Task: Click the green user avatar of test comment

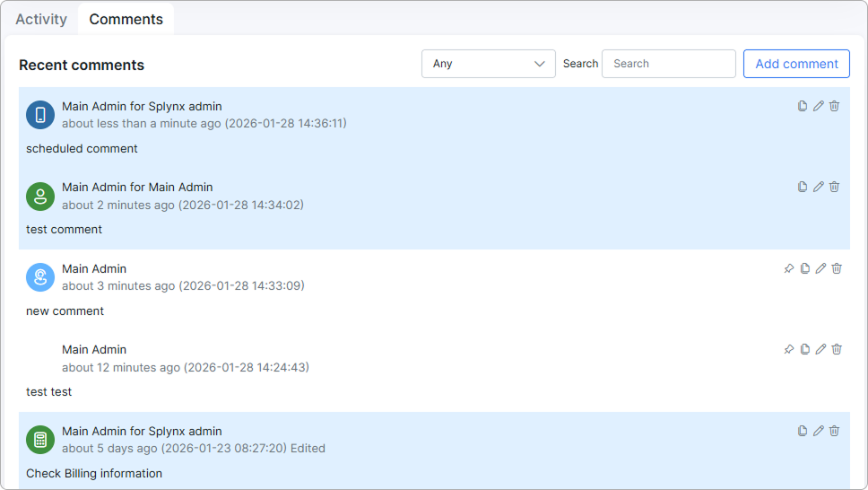Action: coord(40,197)
